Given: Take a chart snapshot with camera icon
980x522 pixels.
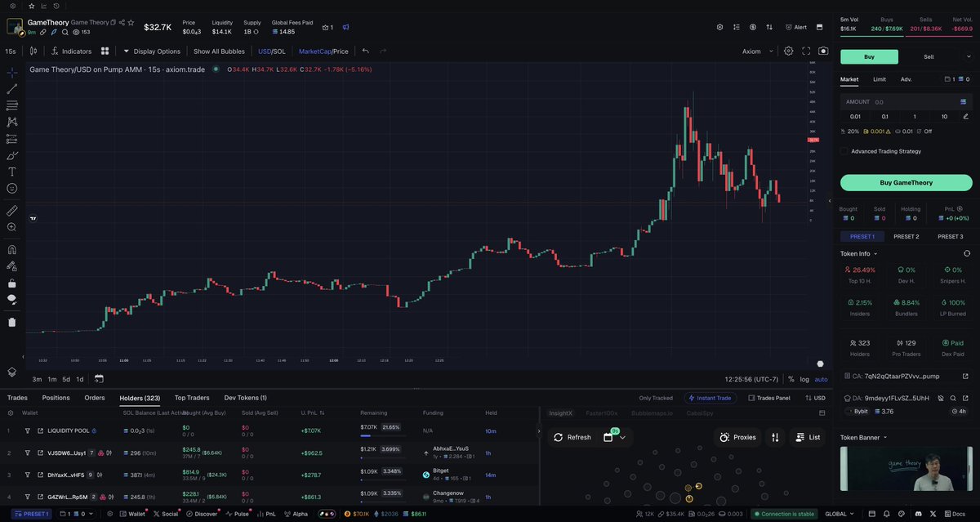Looking at the screenshot, I should coord(823,51).
